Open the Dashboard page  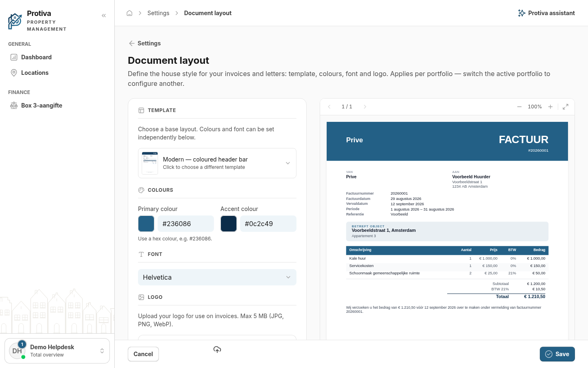tap(57, 57)
